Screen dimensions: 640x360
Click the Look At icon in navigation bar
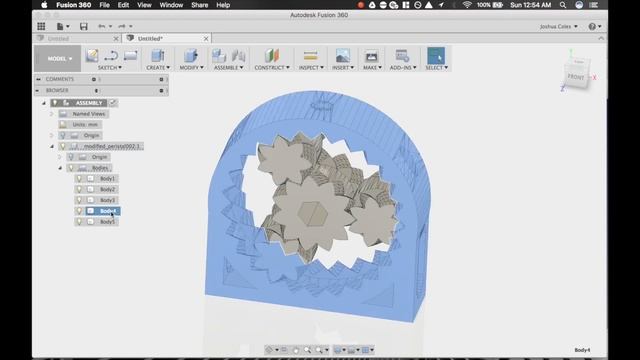click(x=284, y=350)
